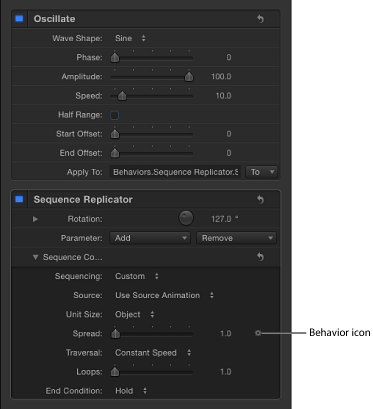
Task: Click the Apply To Behaviors.Sequence Replicator field
Action: [175, 172]
